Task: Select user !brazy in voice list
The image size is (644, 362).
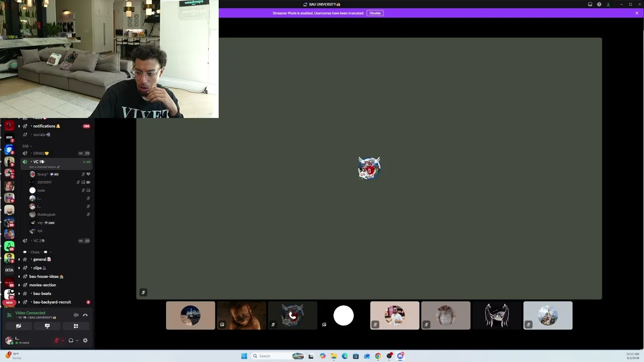Action: coord(59,174)
